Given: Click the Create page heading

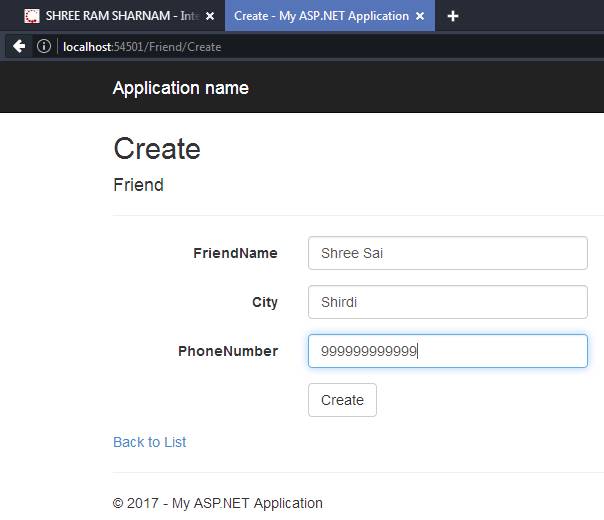Looking at the screenshot, I should click(157, 149).
